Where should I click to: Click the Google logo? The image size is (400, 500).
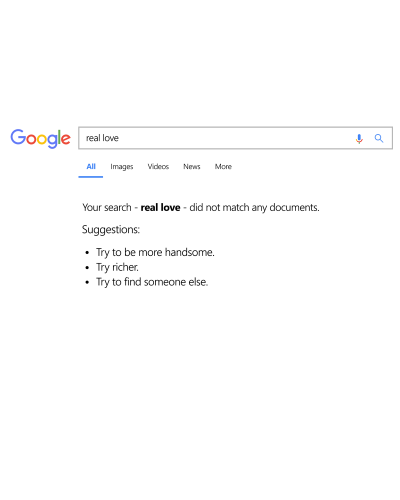click(x=40, y=138)
